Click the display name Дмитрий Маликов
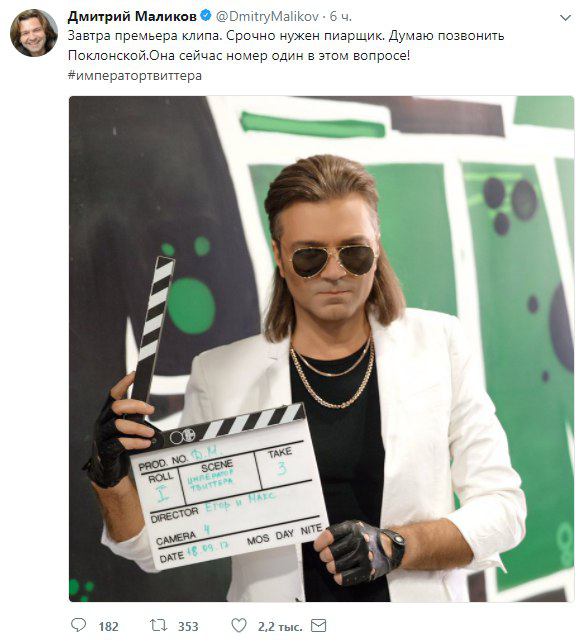The width and height of the screenshot is (585, 641). 132,16
